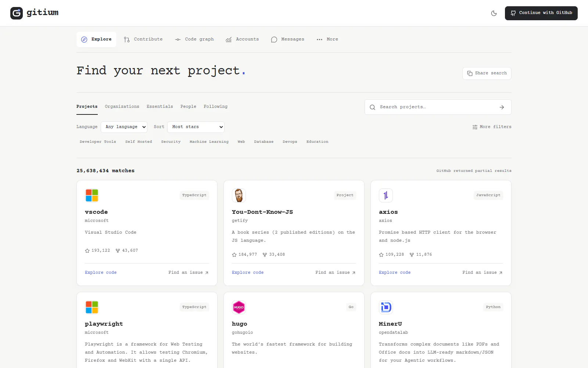
Task: Click the gitium logo icon
Action: click(x=17, y=13)
